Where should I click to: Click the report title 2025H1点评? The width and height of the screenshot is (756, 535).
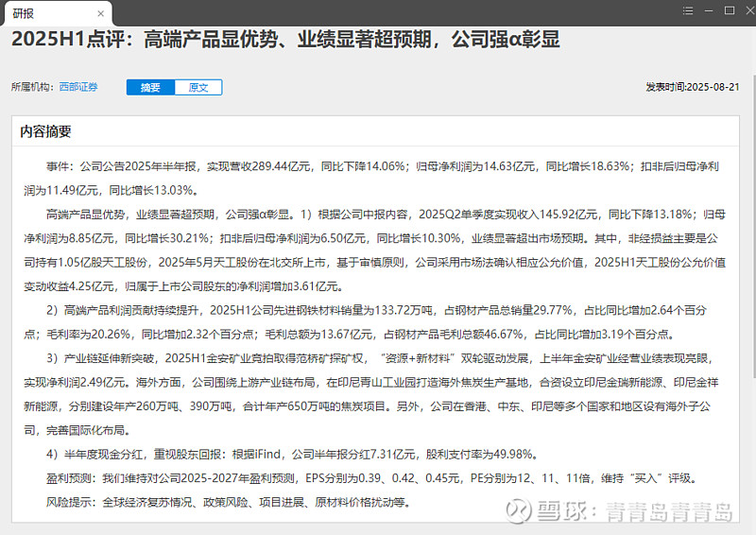[x=285, y=40]
